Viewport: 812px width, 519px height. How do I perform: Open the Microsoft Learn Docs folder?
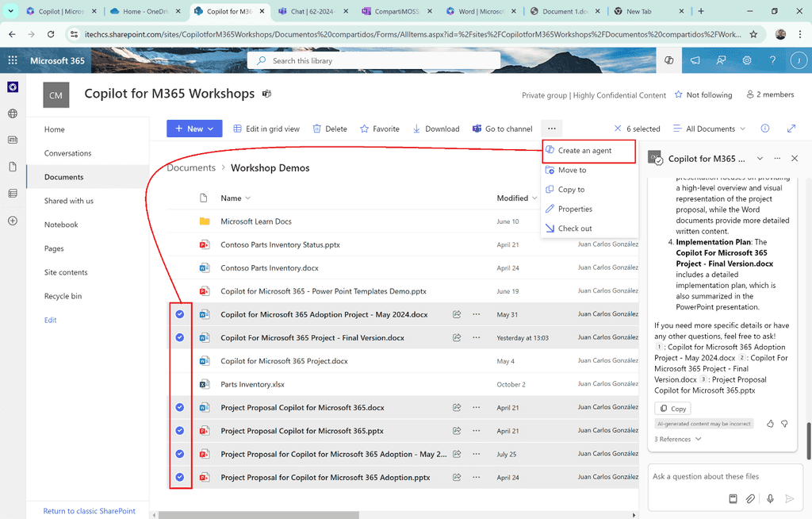pyautogui.click(x=256, y=221)
